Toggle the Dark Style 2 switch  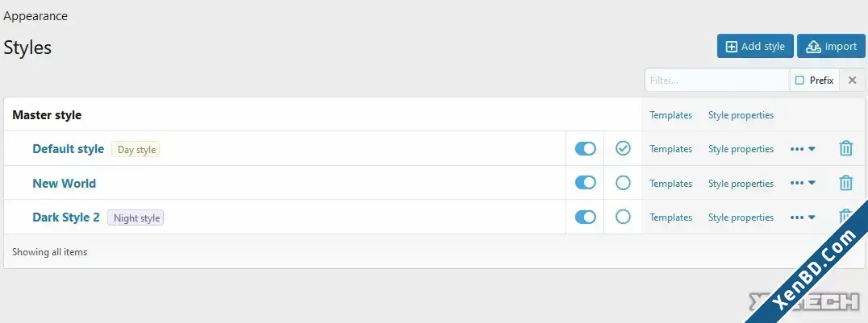click(x=585, y=217)
